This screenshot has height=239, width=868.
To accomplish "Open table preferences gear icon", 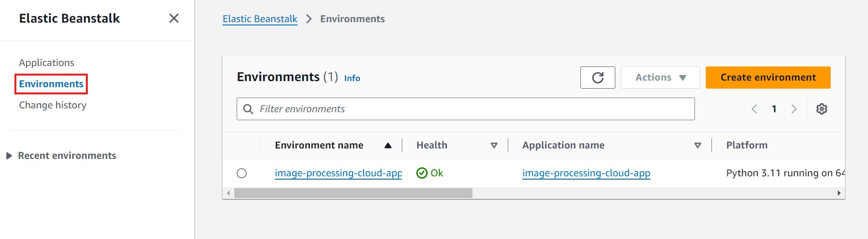I will [x=821, y=109].
